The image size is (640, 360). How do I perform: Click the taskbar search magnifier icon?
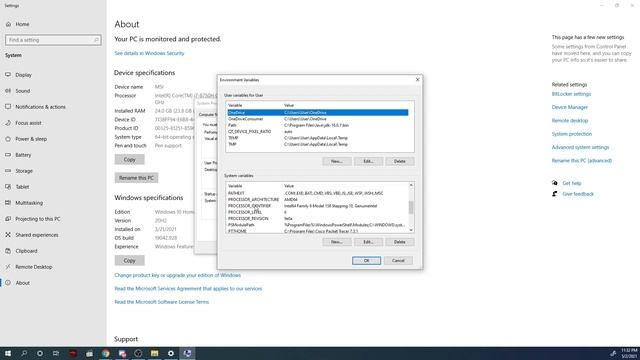(x=24, y=353)
